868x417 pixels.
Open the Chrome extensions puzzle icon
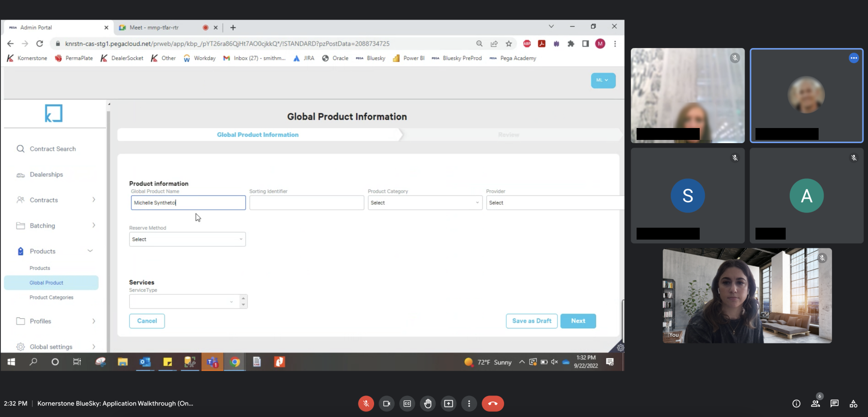coord(571,43)
